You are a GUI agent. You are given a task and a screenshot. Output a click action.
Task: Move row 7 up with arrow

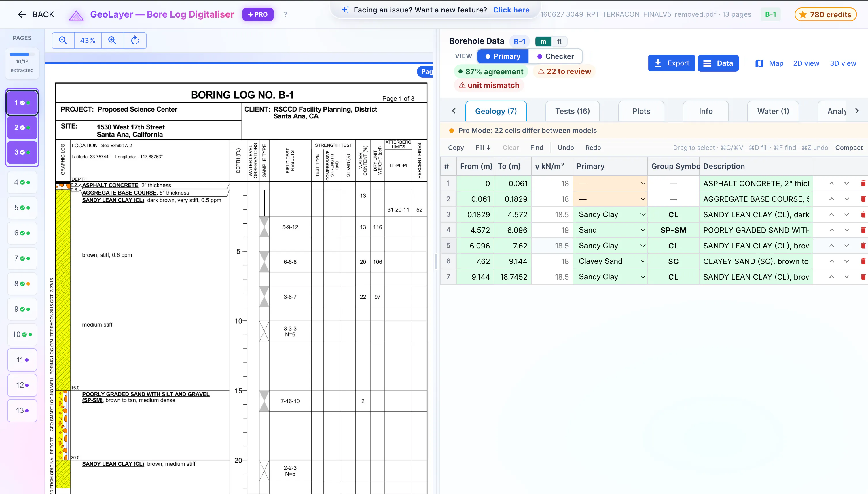pyautogui.click(x=831, y=277)
